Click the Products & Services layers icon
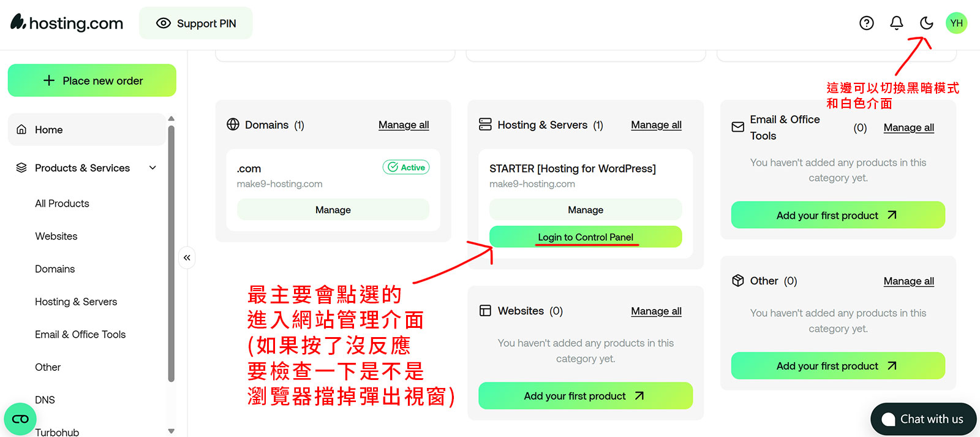 click(x=21, y=167)
